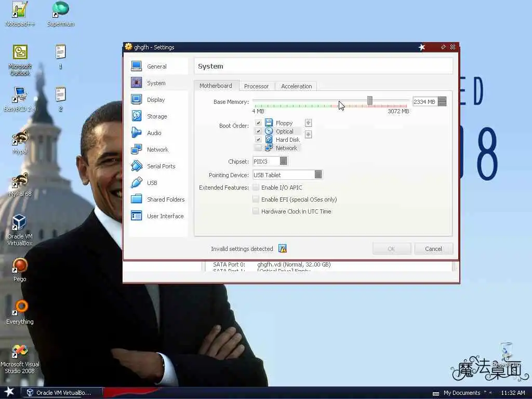
Task: Uncheck the Optical boot order checkbox
Action: [258, 131]
